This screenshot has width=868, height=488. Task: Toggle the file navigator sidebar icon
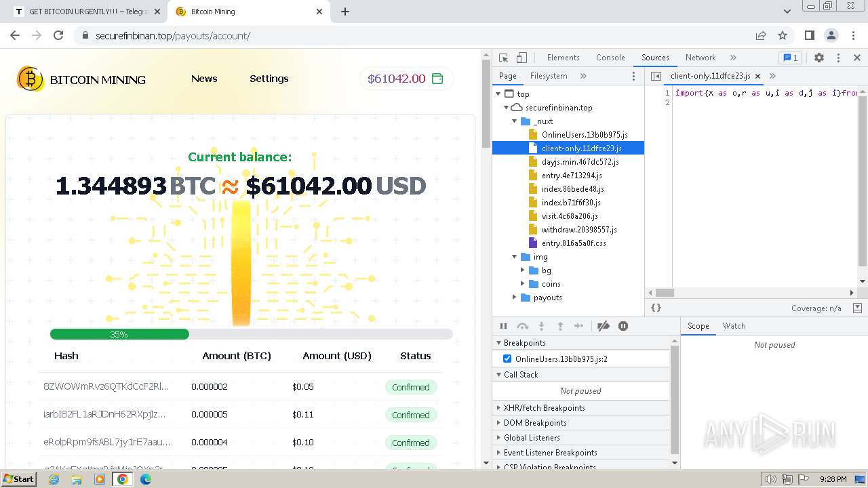pyautogui.click(x=656, y=76)
